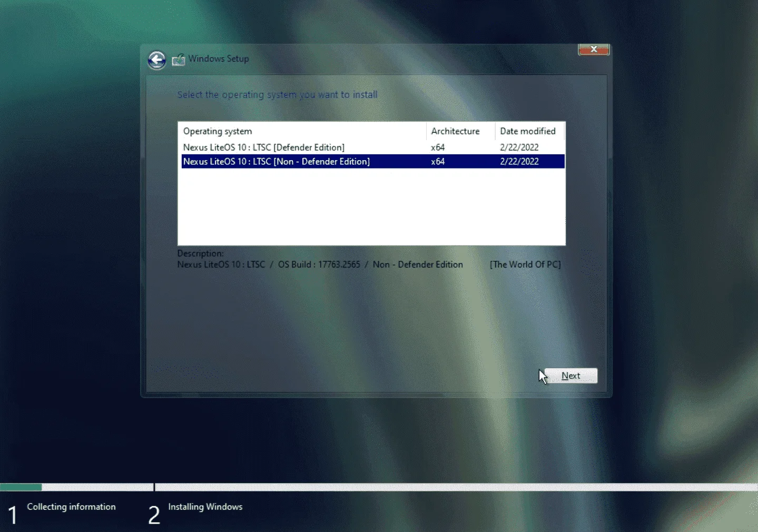The image size is (758, 532).
Task: Click Next to continue setup
Action: pyautogui.click(x=570, y=376)
